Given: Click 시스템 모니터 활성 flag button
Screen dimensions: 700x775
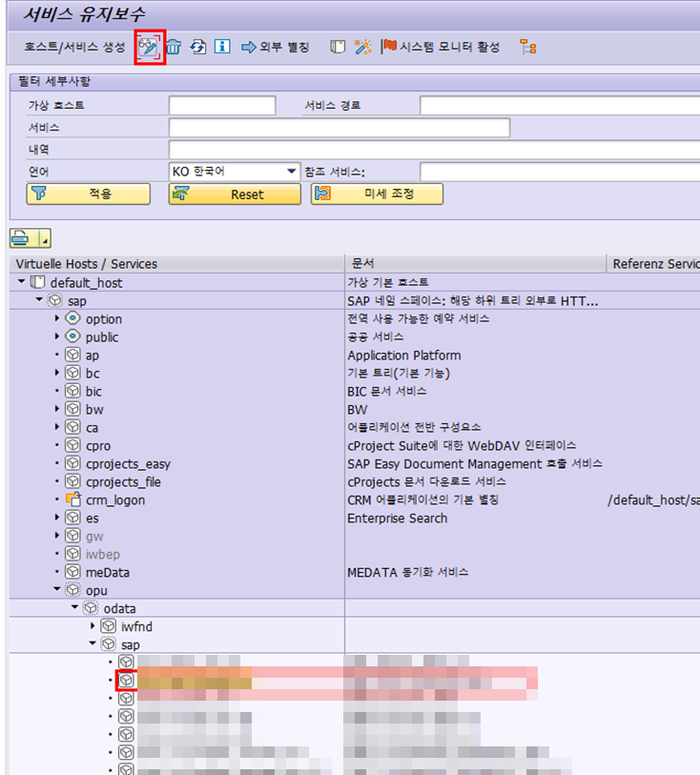Looking at the screenshot, I should tap(440, 47).
